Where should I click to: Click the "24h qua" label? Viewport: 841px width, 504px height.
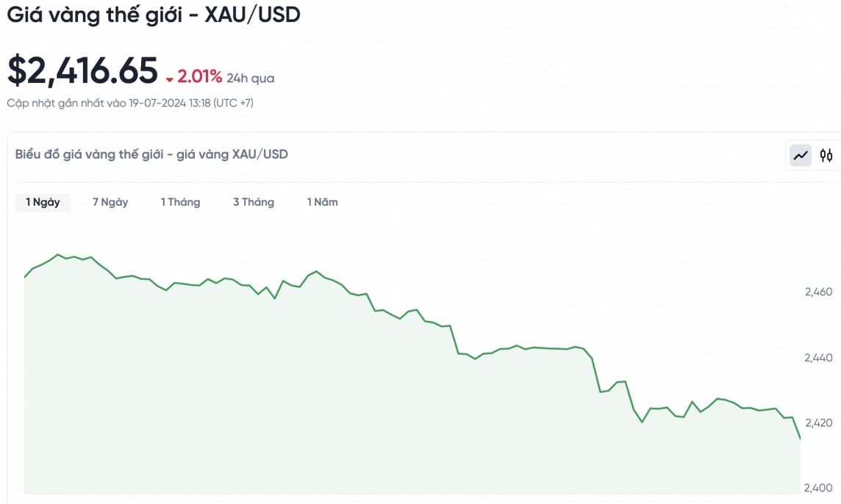[251, 78]
